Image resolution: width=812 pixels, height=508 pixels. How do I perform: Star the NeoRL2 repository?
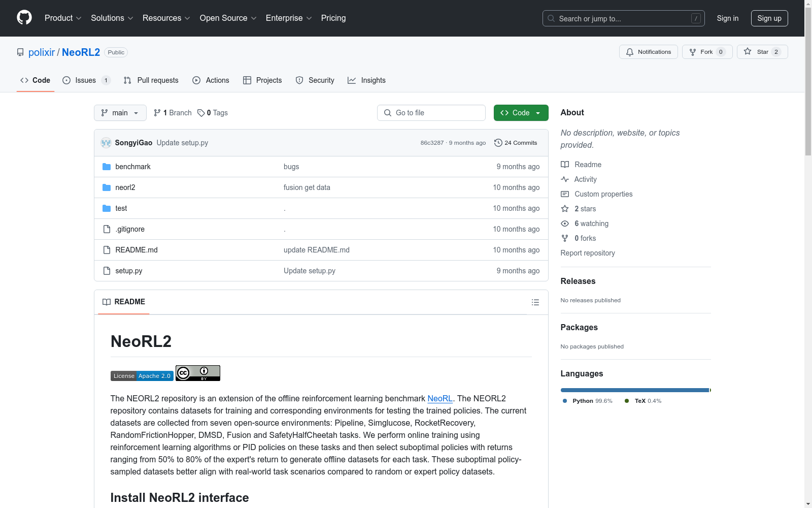[x=762, y=52]
